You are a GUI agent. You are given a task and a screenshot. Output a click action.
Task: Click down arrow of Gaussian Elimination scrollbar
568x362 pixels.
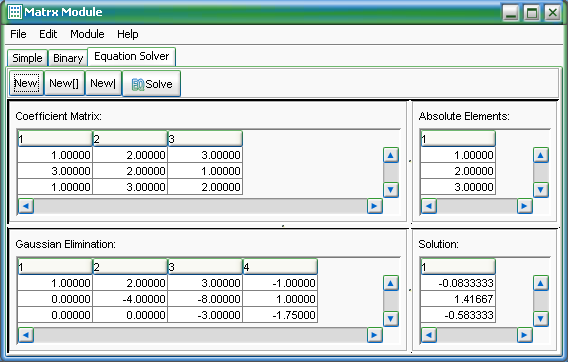coord(390,319)
